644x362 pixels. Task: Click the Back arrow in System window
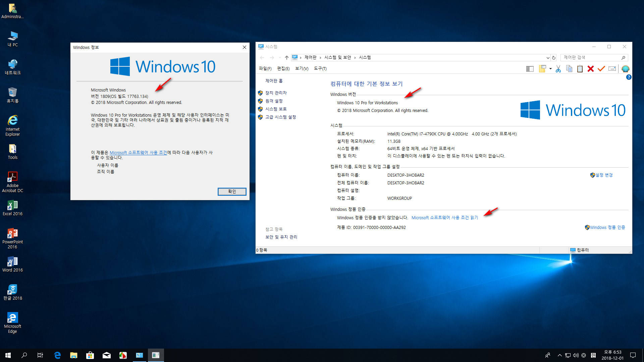pos(262,58)
